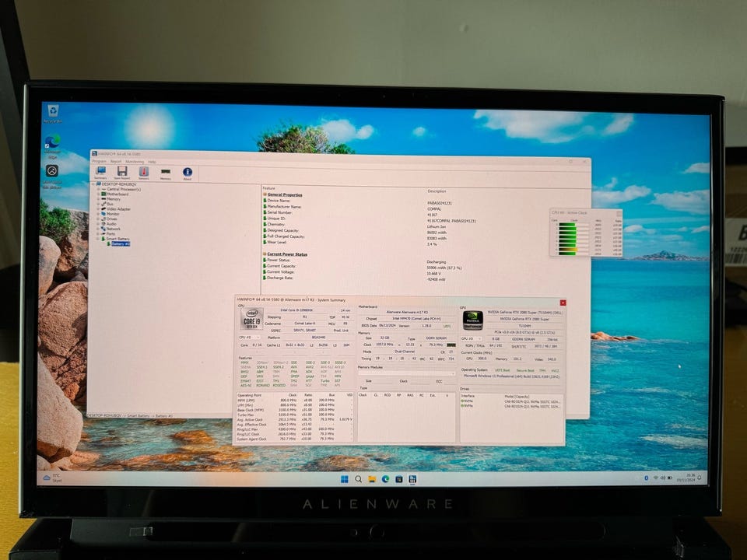Click the Bluetooth tray icon

(646, 478)
